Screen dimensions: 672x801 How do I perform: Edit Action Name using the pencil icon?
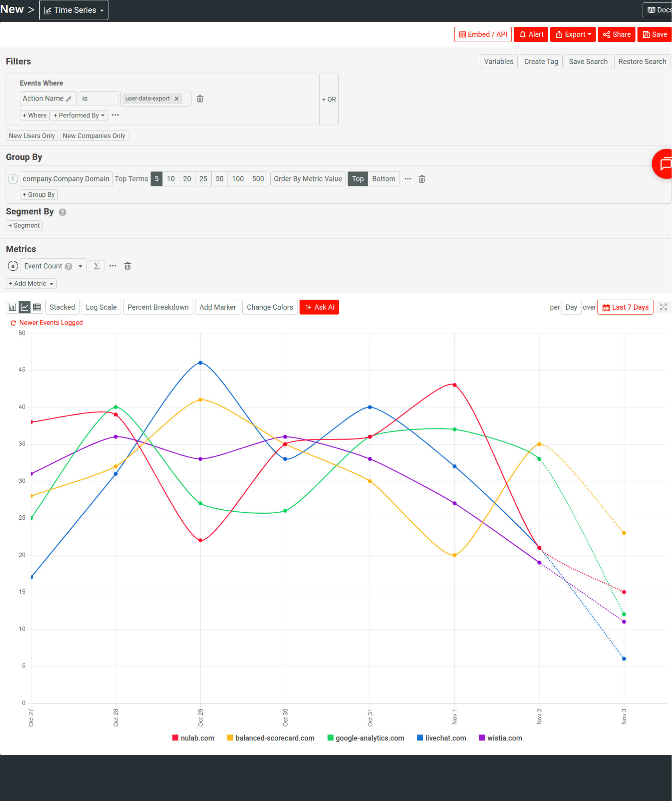[68, 99]
